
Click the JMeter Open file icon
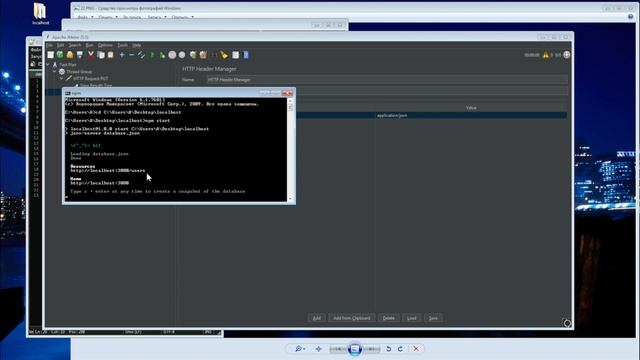coord(70,55)
